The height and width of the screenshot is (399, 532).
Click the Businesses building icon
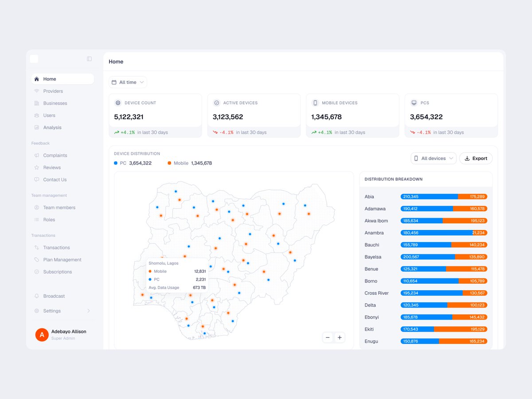[37, 103]
